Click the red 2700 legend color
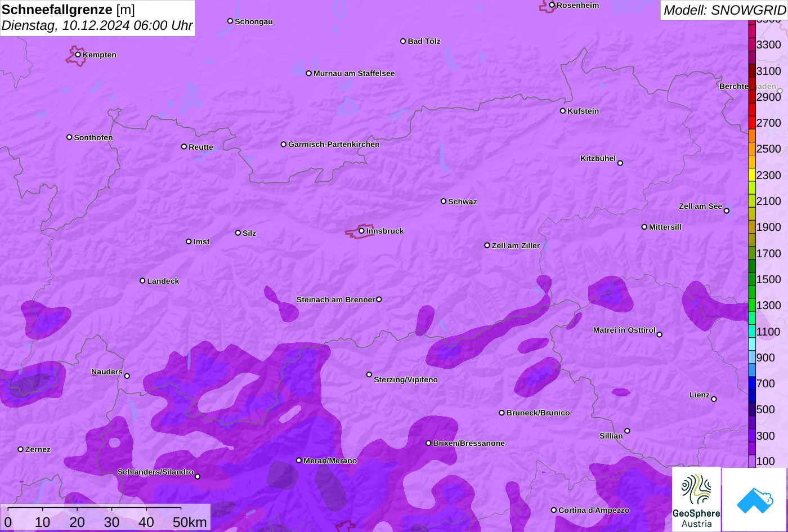The height and width of the screenshot is (532, 788). coord(752,123)
